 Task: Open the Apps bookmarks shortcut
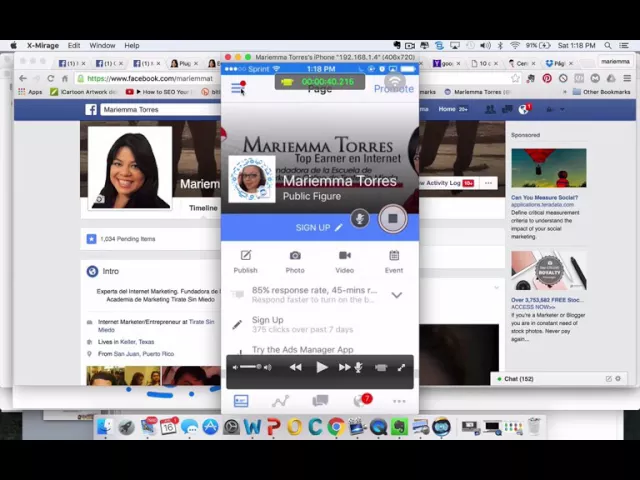click(x=30, y=92)
